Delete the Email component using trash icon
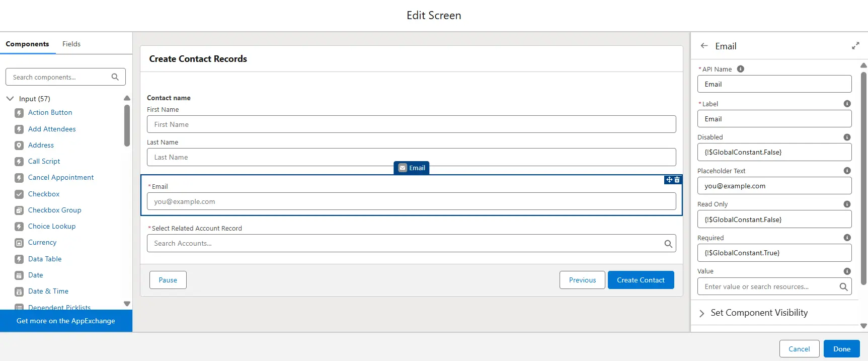Viewport: 868px width, 361px height. 677,180
